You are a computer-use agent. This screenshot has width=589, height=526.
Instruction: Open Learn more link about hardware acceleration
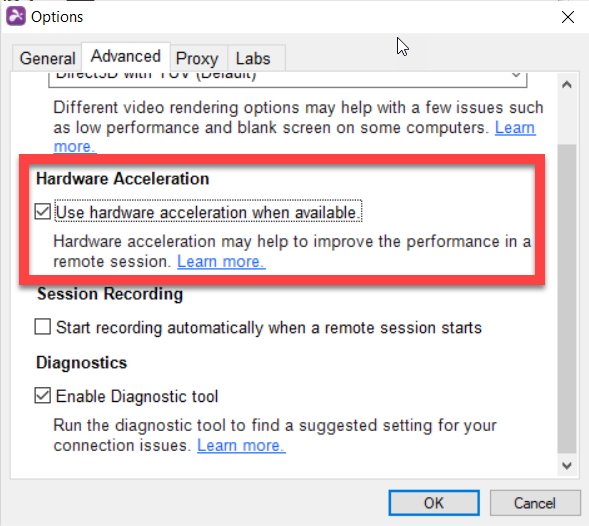tap(221, 261)
